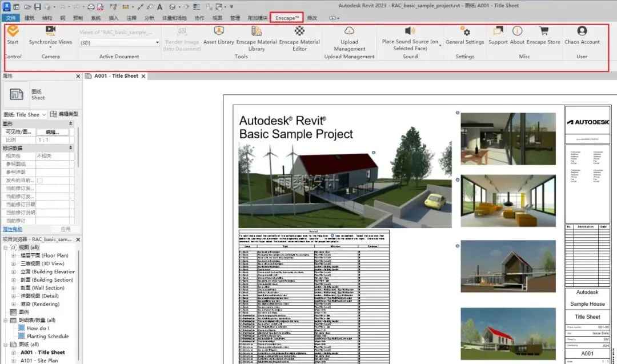This screenshot has width=617, height=364.
Task: Open the 文件 file menu
Action: 11,18
